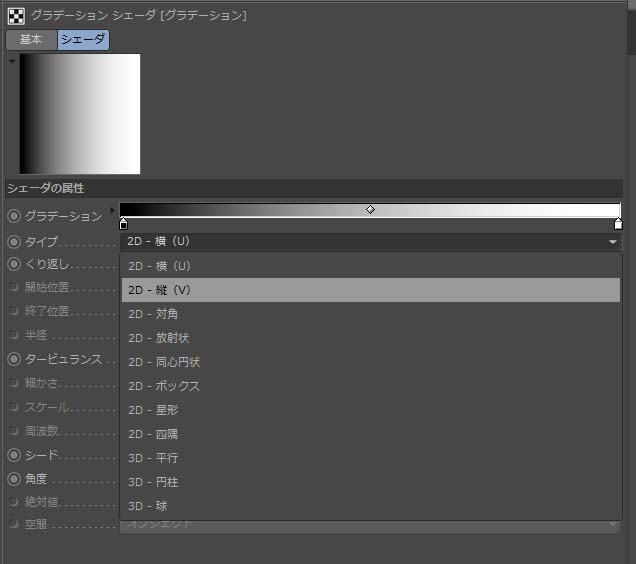
Task: Pick the 2D - 星形 option
Action: [x=370, y=410]
